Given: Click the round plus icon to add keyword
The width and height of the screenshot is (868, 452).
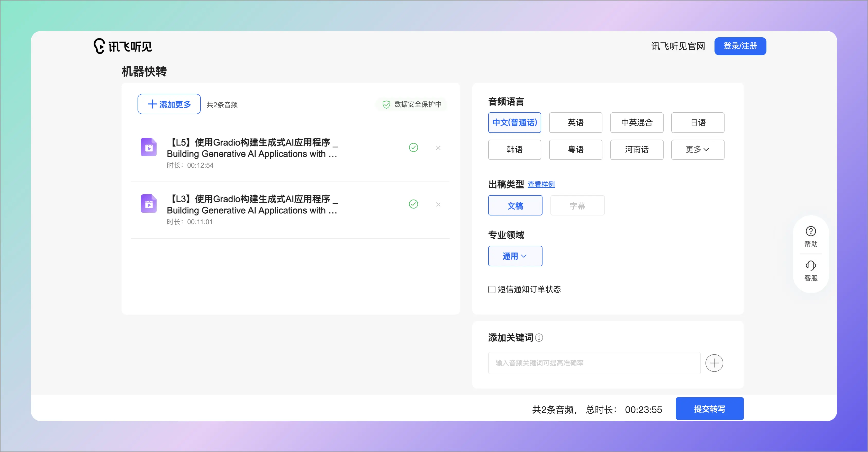Looking at the screenshot, I should [x=714, y=363].
